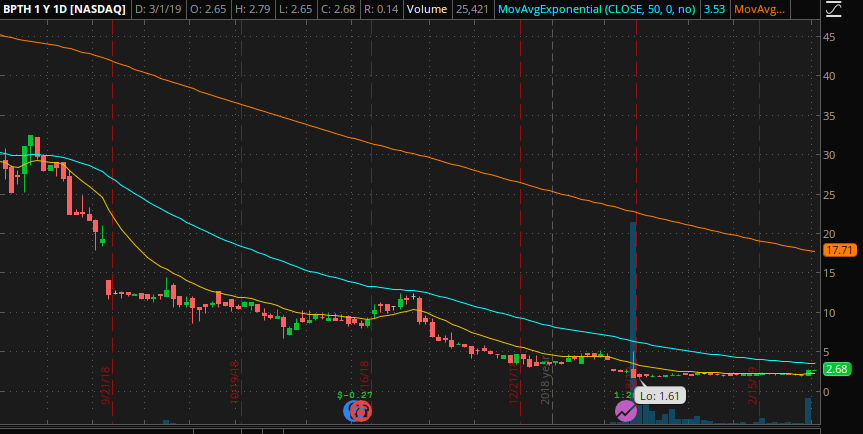
Task: Select the MovAvgExponential (CLOSE, 50, 0, no) study label
Action: 596,9
